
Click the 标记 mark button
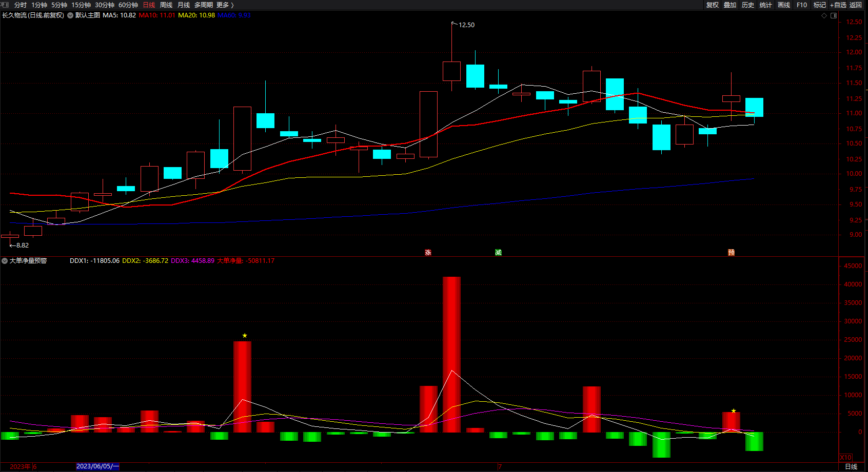coord(820,5)
